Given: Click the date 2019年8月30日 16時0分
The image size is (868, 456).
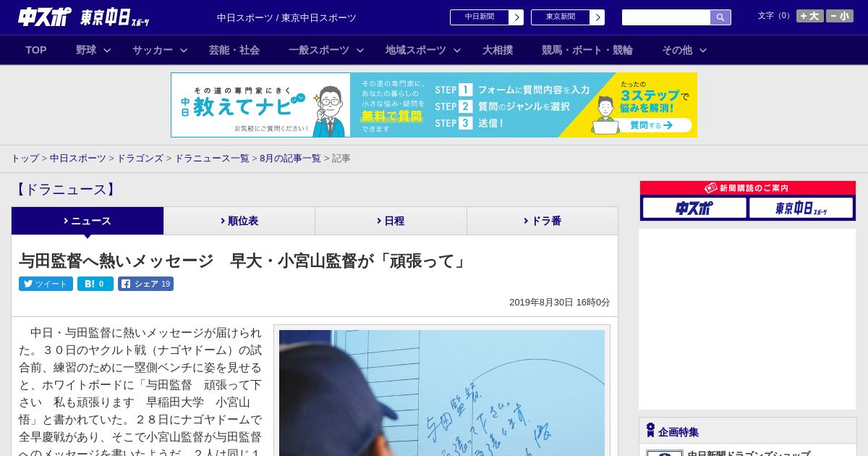Looking at the screenshot, I should (x=560, y=303).
